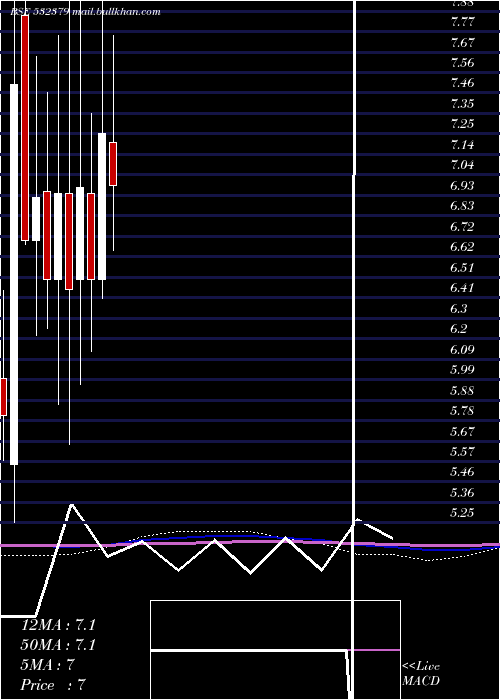This screenshot has height=700, width=500.
Task: Select the small red candlestick near 5.88
Action: click(4, 397)
